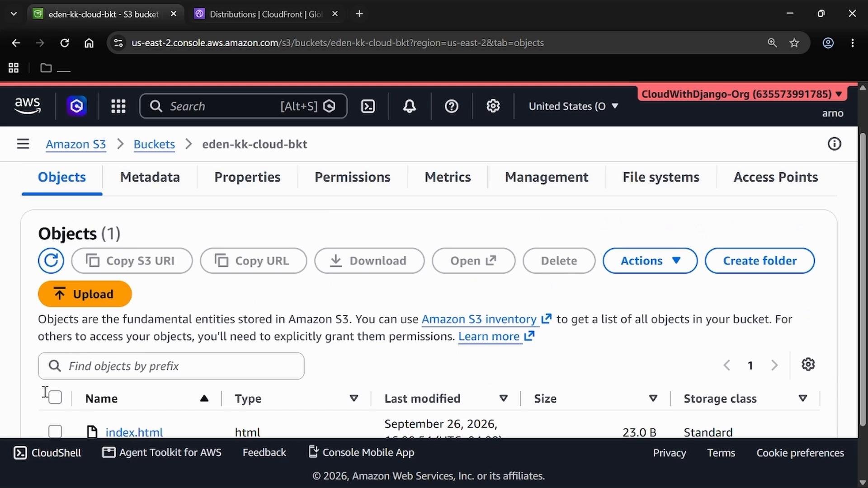Launch CloudShell from the top navigation bar
Viewport: 868px width, 488px height.
click(368, 106)
